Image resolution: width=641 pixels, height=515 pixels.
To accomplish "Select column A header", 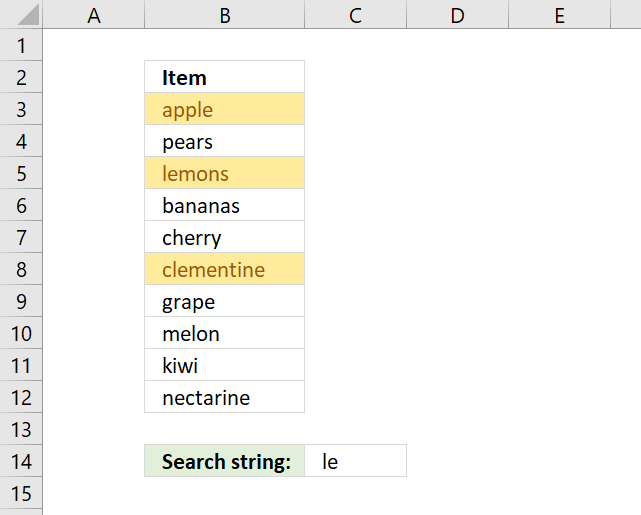I will pos(94,14).
